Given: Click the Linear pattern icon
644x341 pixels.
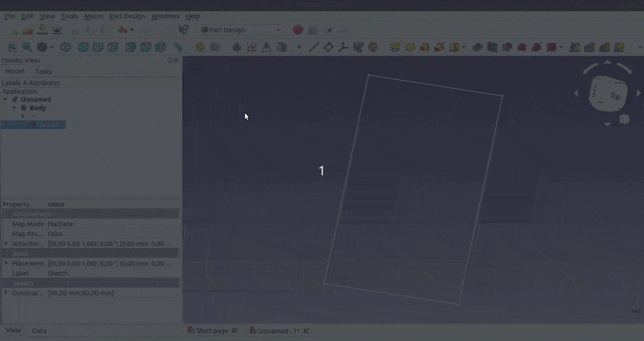Looking at the screenshot, I should coord(590,47).
